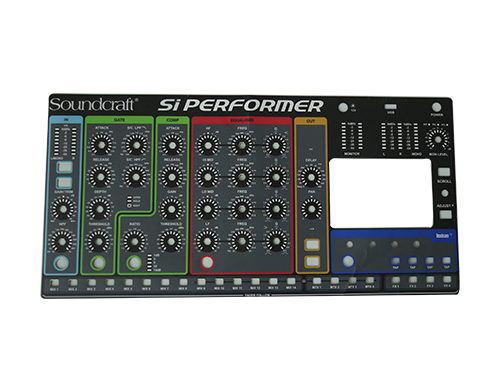Click the Gate S/C LPF knob
The width and height of the screenshot is (500, 375).
pos(136,145)
